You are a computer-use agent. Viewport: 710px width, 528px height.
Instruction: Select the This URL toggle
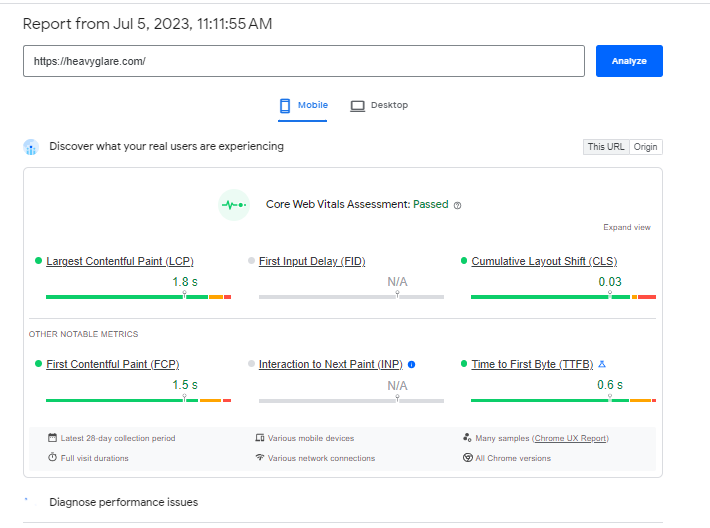606,147
